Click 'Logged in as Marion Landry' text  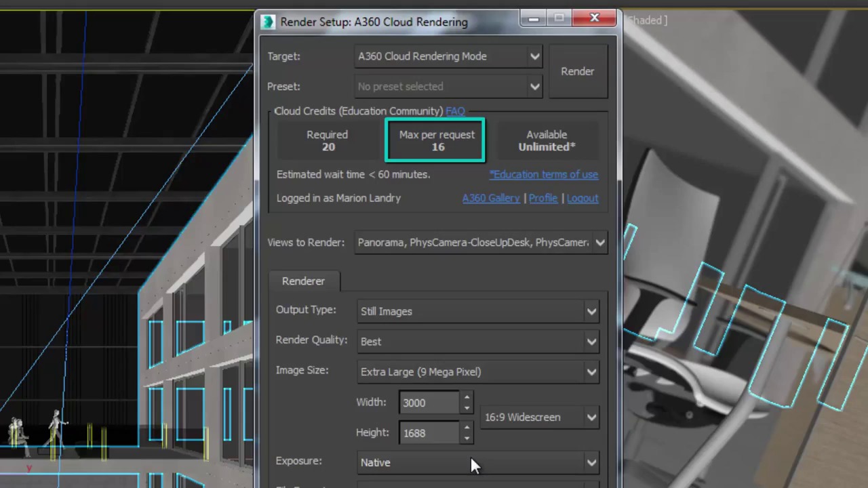(338, 198)
